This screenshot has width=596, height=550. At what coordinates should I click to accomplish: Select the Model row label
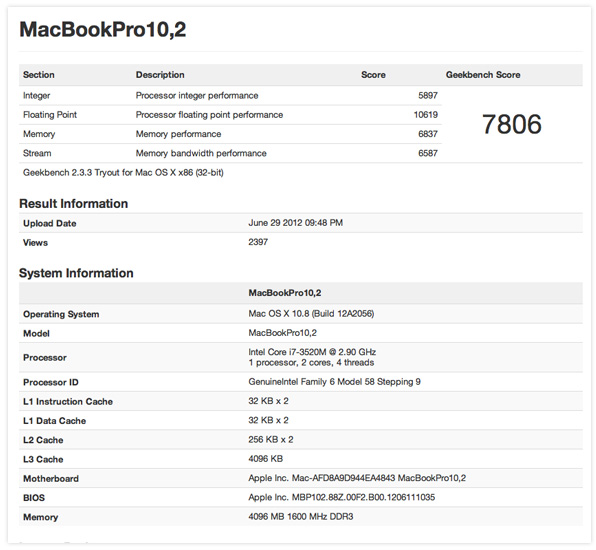coord(36,334)
